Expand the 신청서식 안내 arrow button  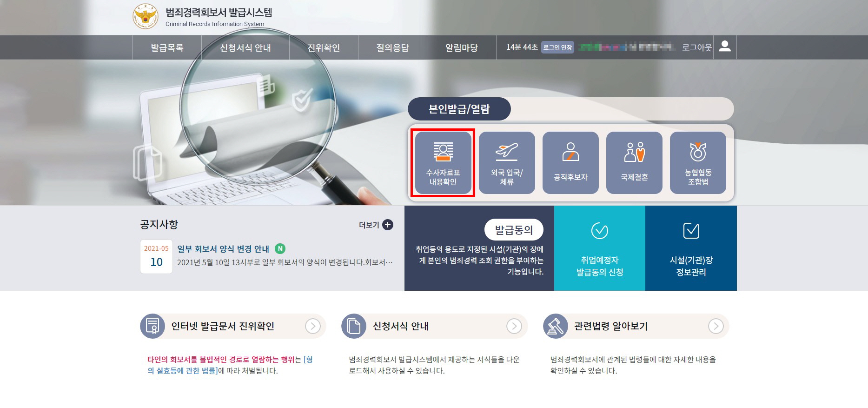click(x=514, y=326)
